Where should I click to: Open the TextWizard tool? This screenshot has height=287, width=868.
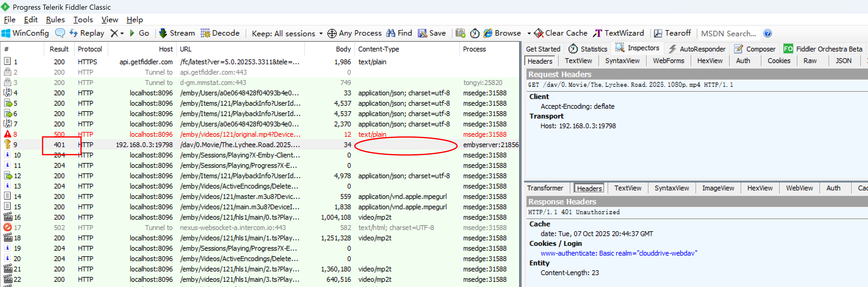pyautogui.click(x=619, y=33)
